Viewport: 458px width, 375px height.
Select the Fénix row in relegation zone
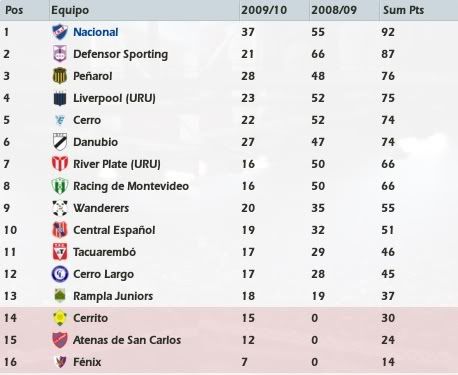click(x=229, y=362)
